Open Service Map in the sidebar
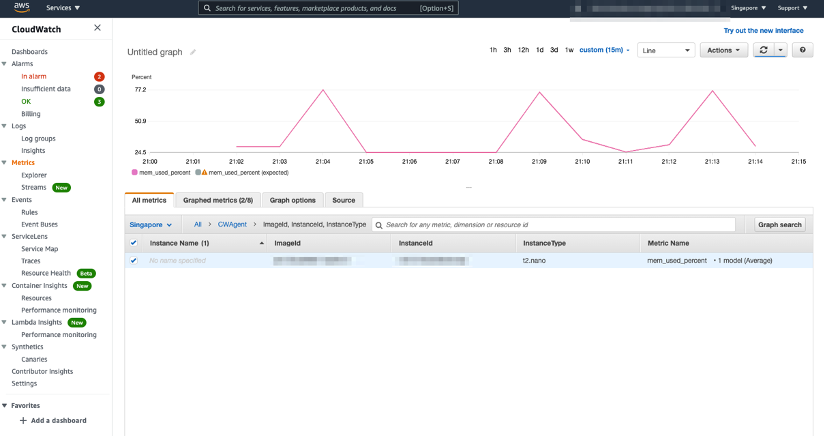 click(x=39, y=249)
